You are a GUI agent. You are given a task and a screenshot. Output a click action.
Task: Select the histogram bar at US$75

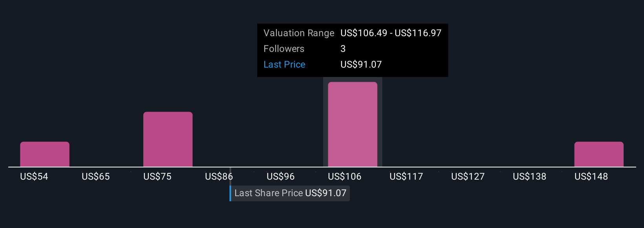pyautogui.click(x=168, y=140)
